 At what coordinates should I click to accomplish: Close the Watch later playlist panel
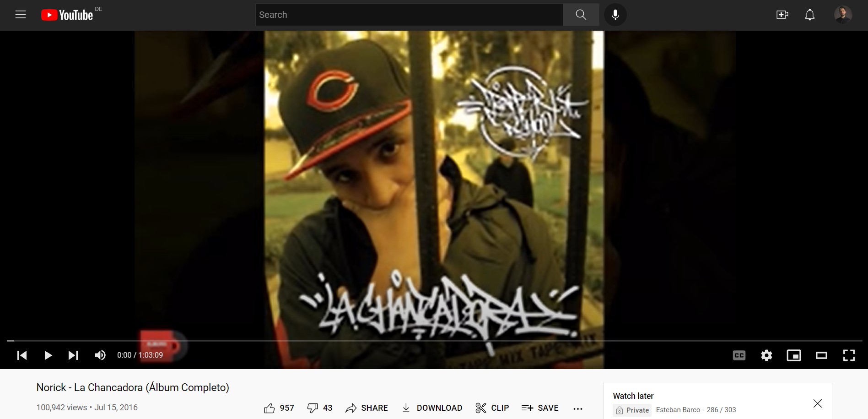click(x=818, y=403)
